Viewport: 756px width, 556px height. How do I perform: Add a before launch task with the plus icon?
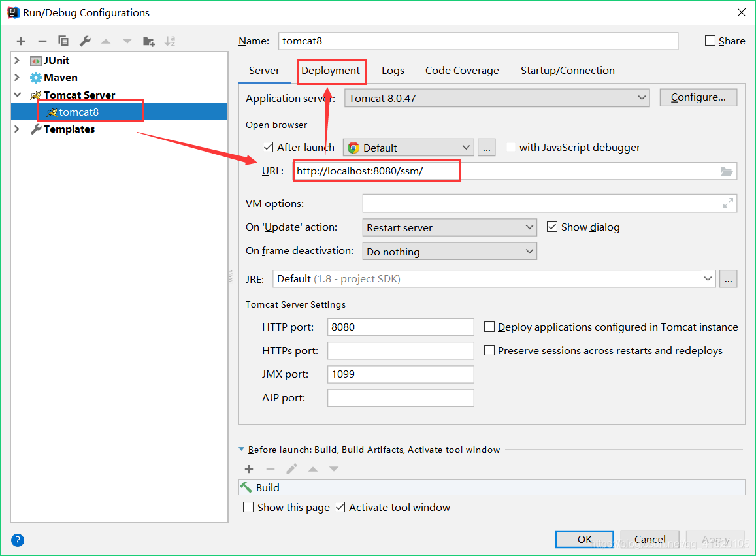249,468
